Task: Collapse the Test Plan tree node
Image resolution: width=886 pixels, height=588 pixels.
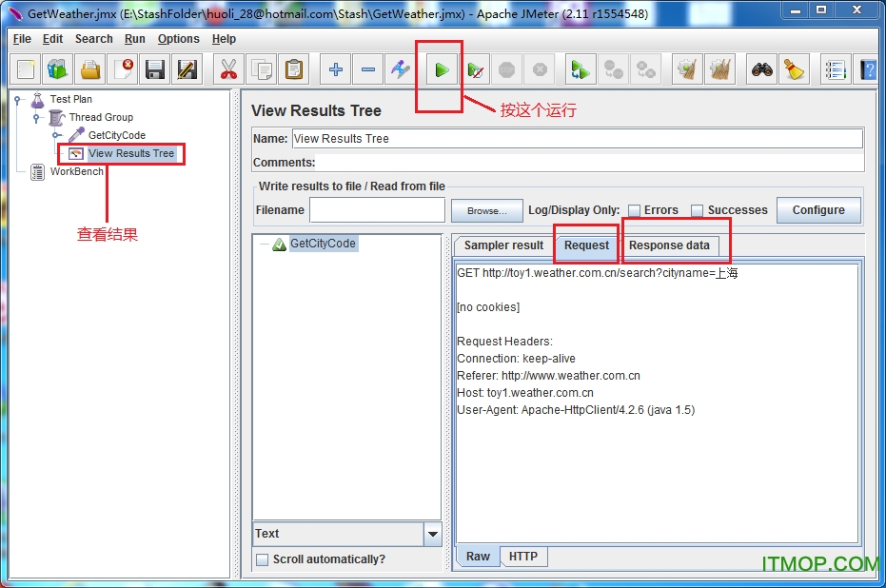Action: coord(18,99)
